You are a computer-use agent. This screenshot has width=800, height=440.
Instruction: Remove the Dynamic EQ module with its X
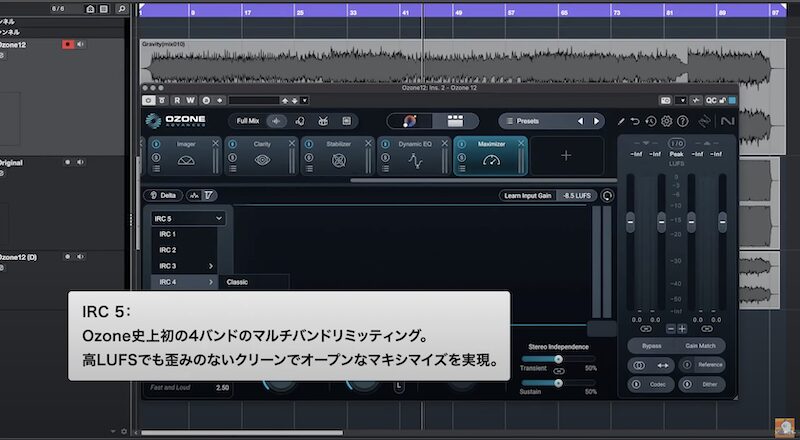[x=444, y=144]
